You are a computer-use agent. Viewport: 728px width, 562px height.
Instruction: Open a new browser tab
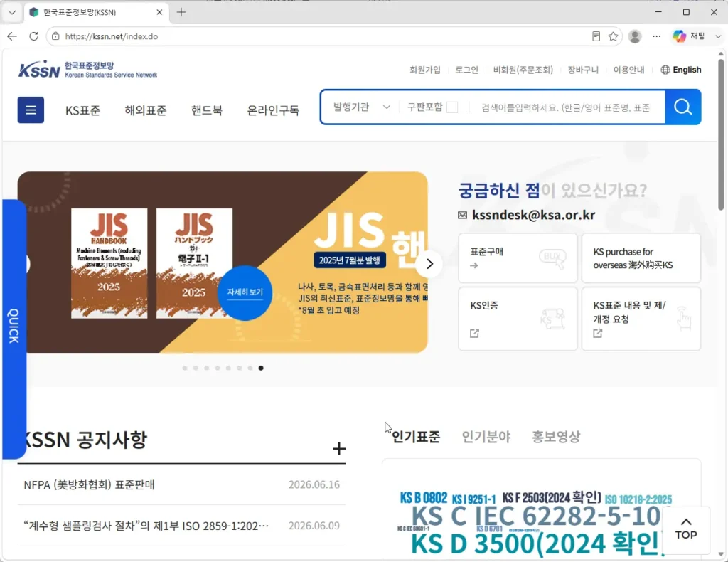tap(181, 12)
